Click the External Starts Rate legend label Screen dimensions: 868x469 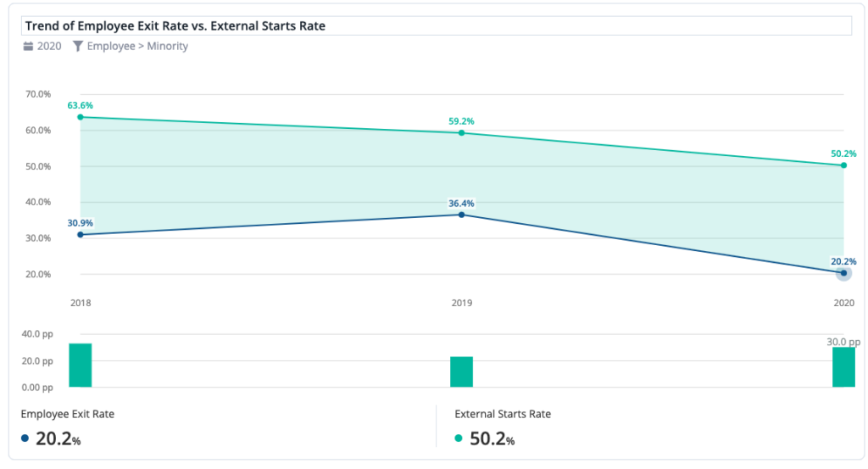503,414
